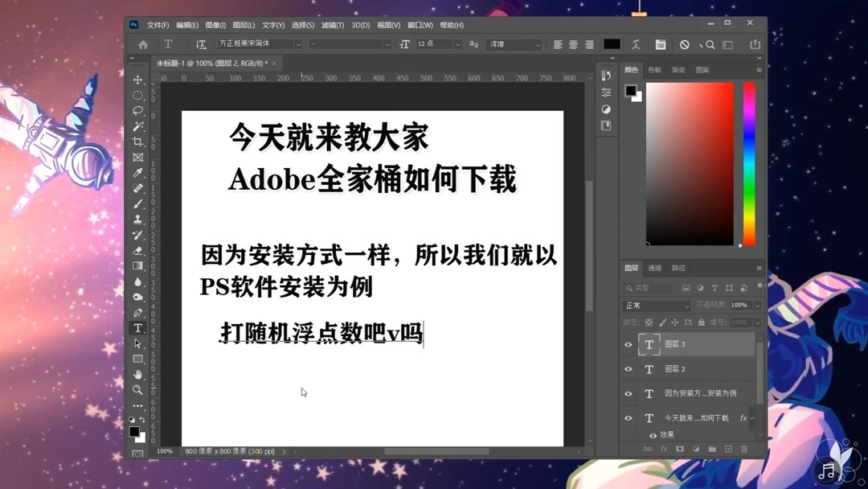This screenshot has width=868, height=489.
Task: Switch to the 通道 tab
Action: [653, 268]
